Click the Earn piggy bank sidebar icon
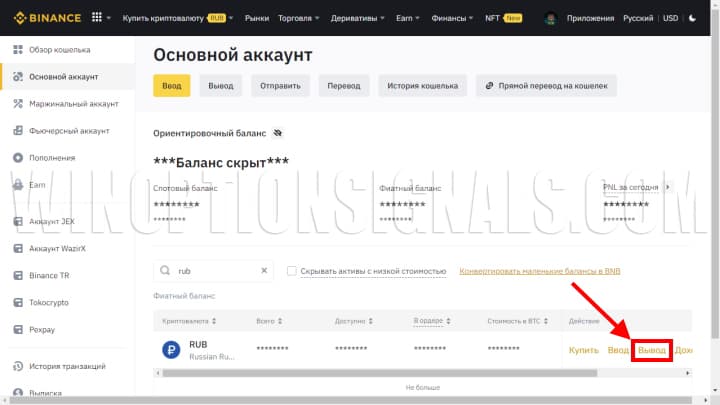This screenshot has width=720, height=405. pyautogui.click(x=18, y=185)
